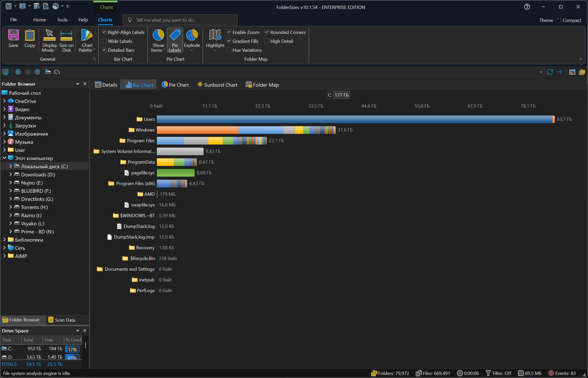Switch to the Folder Map view tab
This screenshot has width=588, height=378.
(262, 85)
